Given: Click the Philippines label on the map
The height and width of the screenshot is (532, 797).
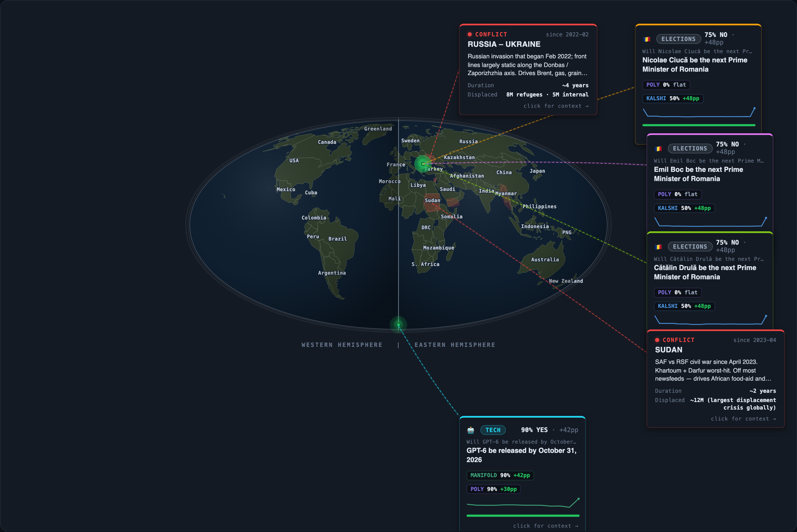Looking at the screenshot, I should point(539,207).
